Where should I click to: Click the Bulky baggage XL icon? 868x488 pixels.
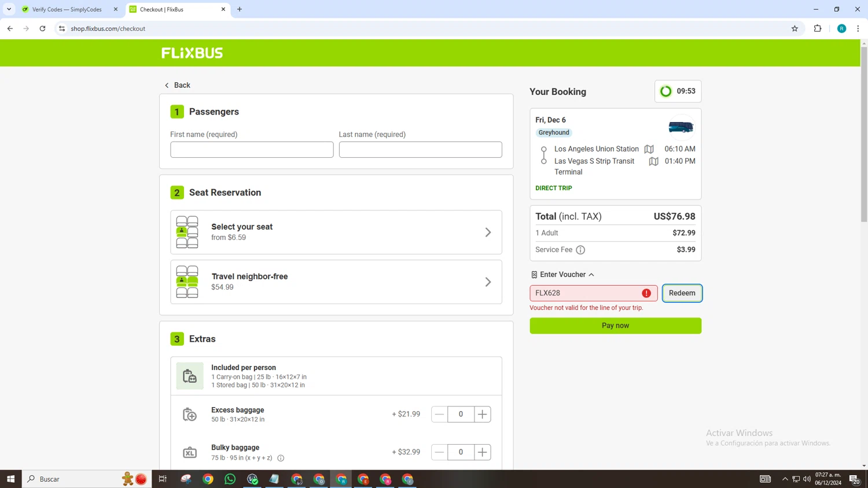190,453
